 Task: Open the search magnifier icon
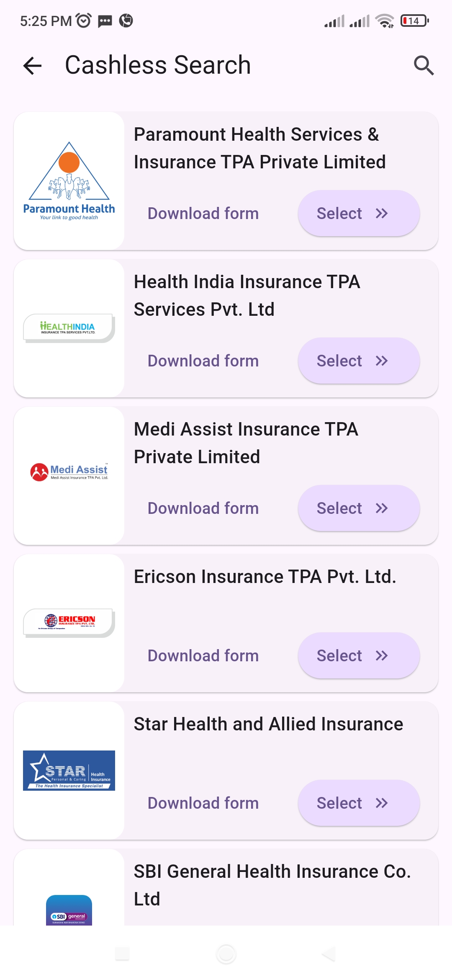424,66
